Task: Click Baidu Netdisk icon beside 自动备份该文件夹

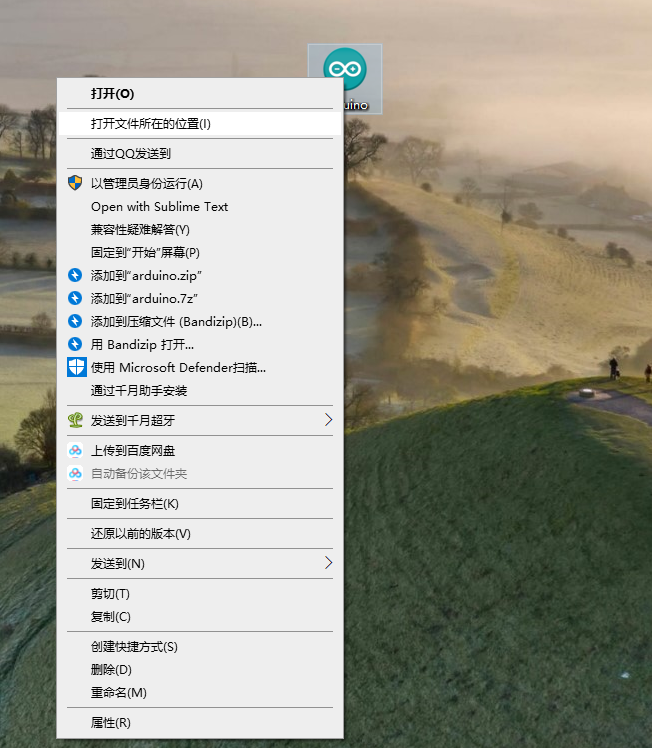Action: point(75,473)
